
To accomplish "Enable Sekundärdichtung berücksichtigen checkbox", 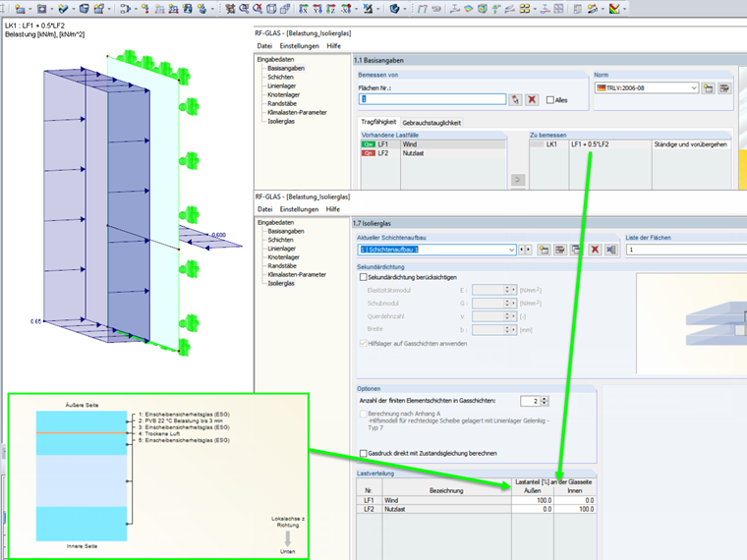I will 364,277.
